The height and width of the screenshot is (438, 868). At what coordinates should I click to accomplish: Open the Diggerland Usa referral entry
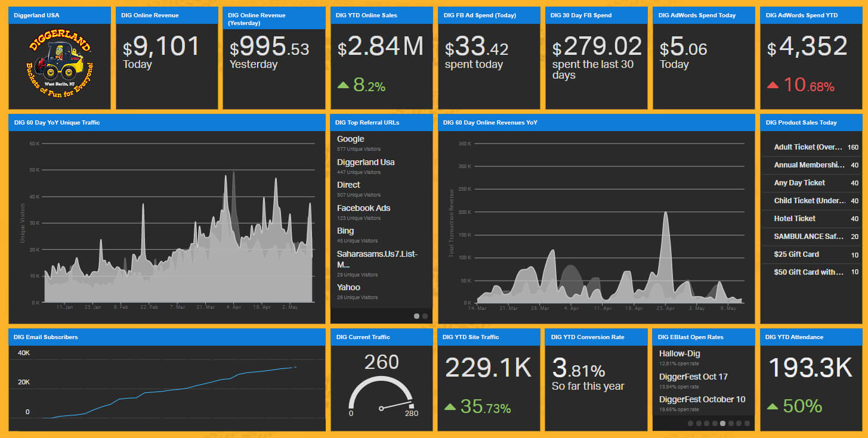point(381,166)
